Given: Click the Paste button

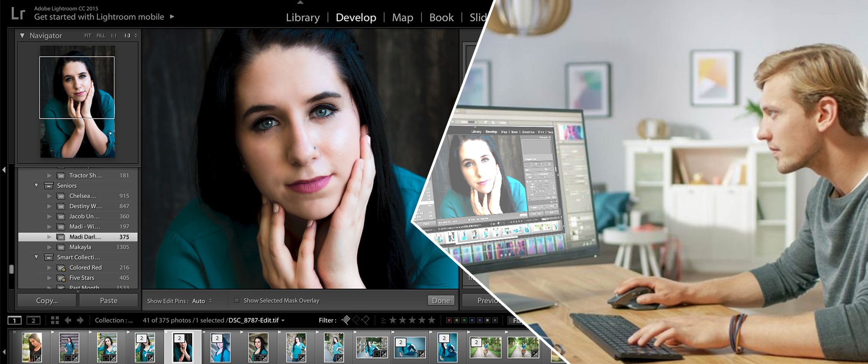Looking at the screenshot, I should 109,301.
